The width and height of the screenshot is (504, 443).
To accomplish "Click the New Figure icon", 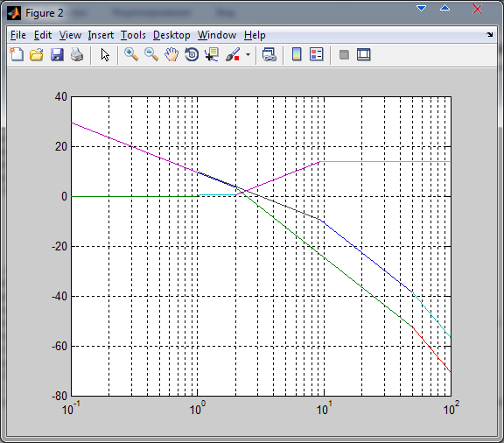I will (17, 54).
